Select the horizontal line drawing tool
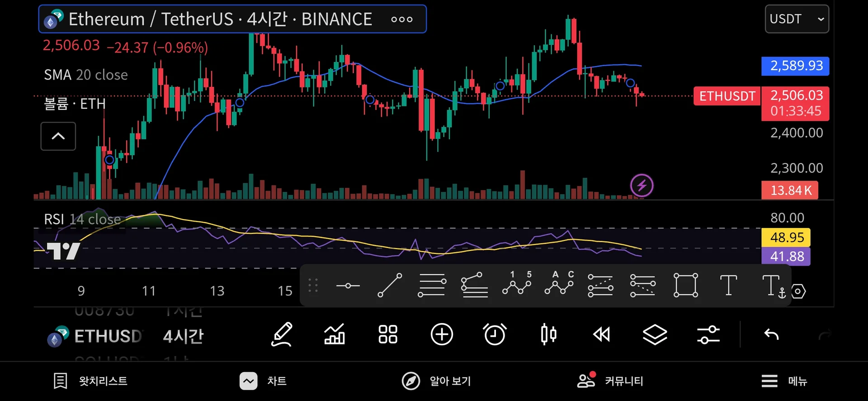 point(348,286)
